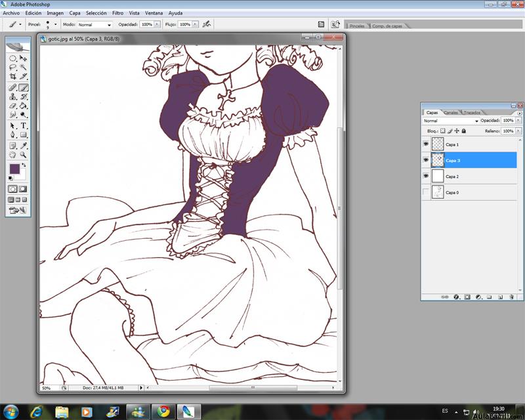Enable airbrush mode in options bar
Screen dimensions: 525x420
click(x=207, y=24)
